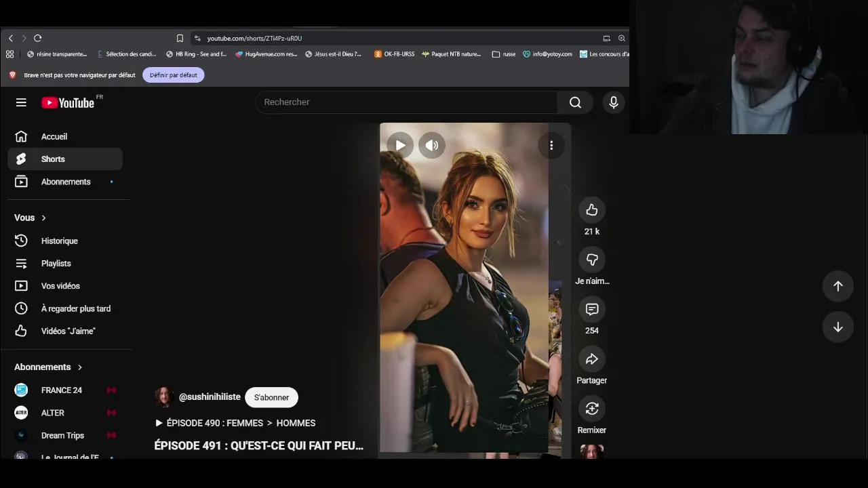This screenshot has width=868, height=488.
Task: Start voice search with microphone icon
Action: tap(614, 102)
